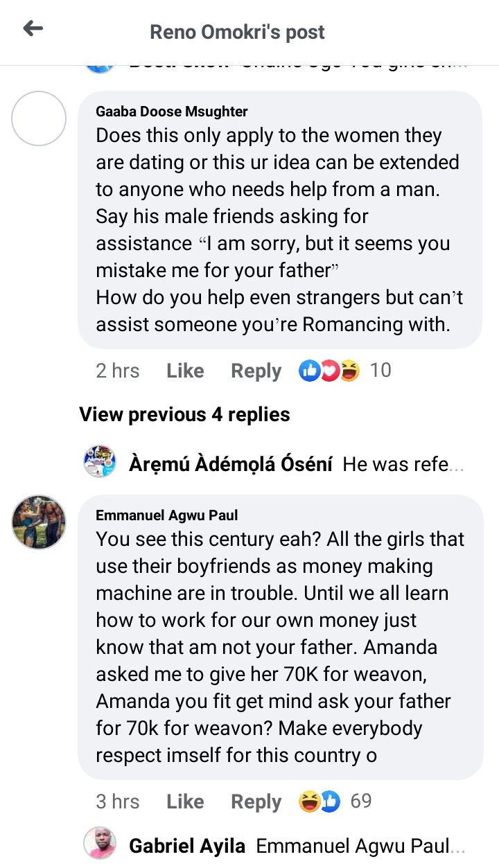This screenshot has width=499, height=868.
Task: Tap Gabriel Ayila's avatar icon
Action: (x=99, y=844)
